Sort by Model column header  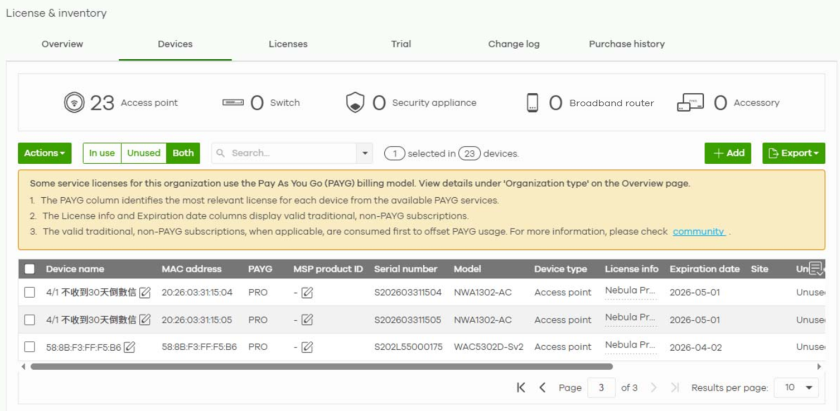tap(467, 269)
